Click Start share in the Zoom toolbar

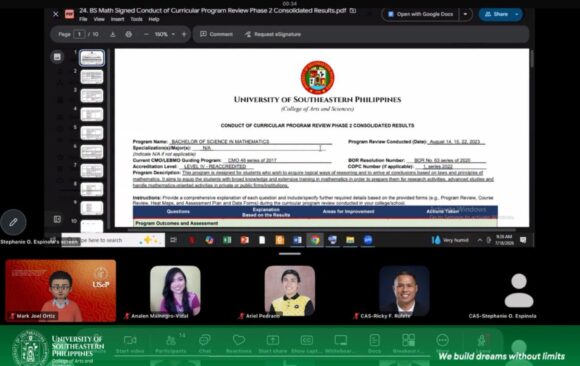pyautogui.click(x=273, y=344)
